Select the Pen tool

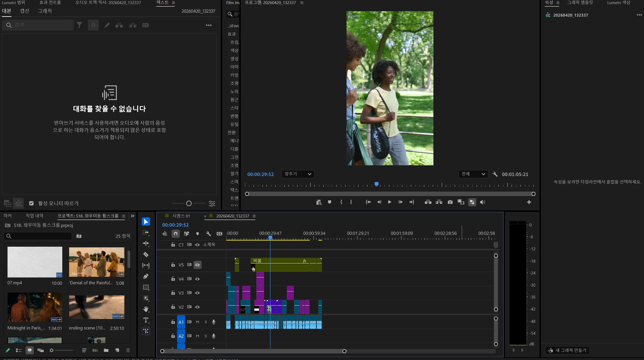[x=146, y=276]
